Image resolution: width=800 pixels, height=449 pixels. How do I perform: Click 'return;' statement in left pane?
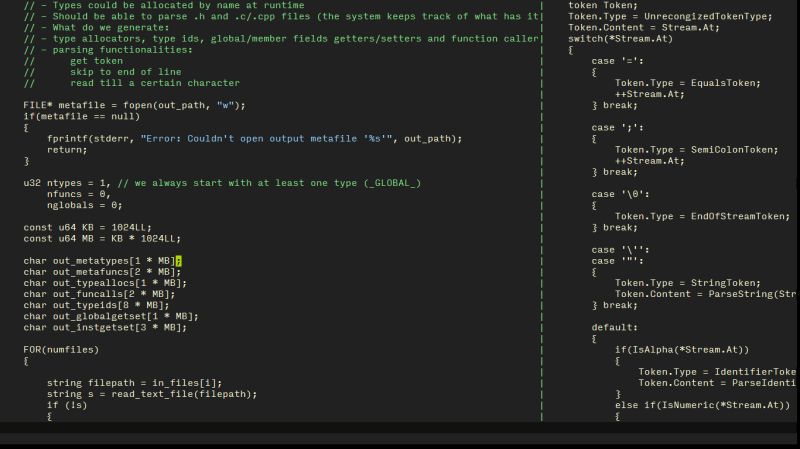coord(67,150)
